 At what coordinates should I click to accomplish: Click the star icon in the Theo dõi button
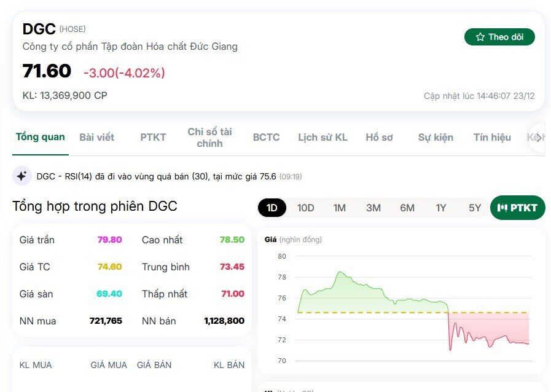pyautogui.click(x=479, y=37)
